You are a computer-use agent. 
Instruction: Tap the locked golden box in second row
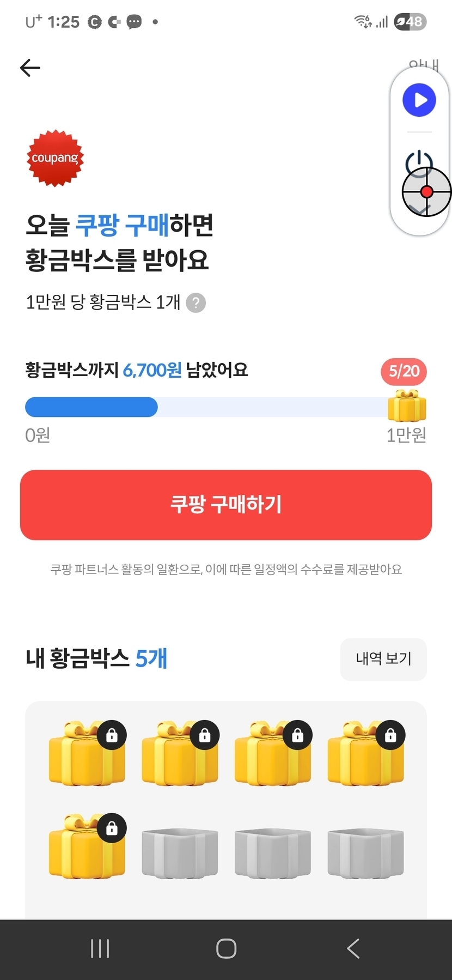tap(87, 847)
